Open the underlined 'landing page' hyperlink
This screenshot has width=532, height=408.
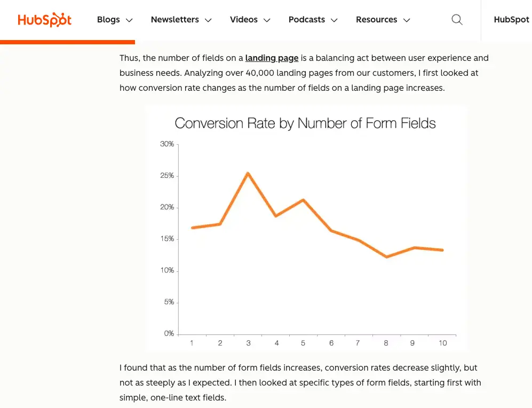pos(272,58)
